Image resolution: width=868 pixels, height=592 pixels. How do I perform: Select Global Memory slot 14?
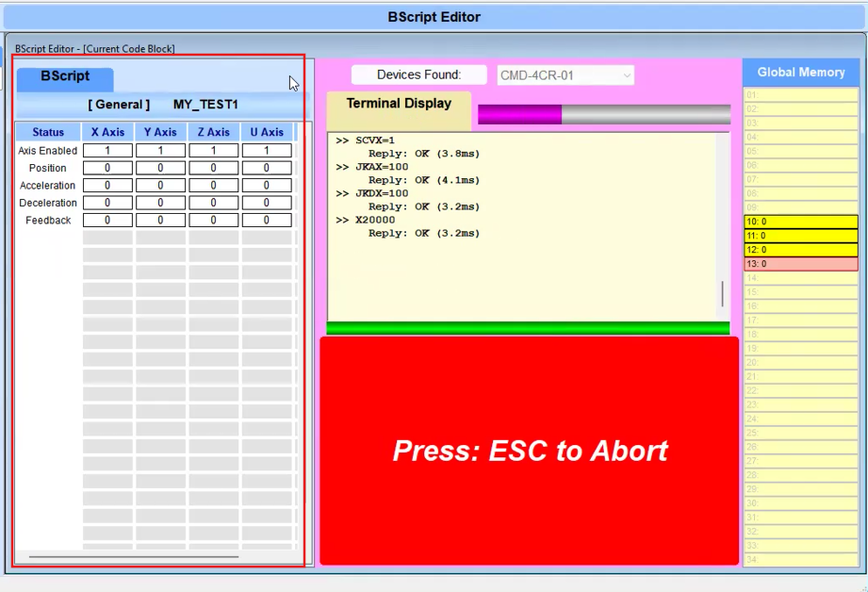(x=801, y=278)
